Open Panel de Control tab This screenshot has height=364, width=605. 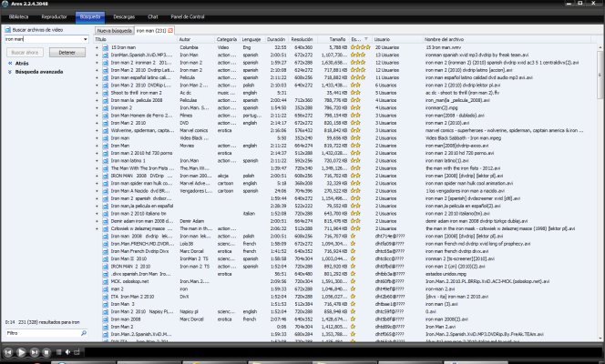(188, 17)
